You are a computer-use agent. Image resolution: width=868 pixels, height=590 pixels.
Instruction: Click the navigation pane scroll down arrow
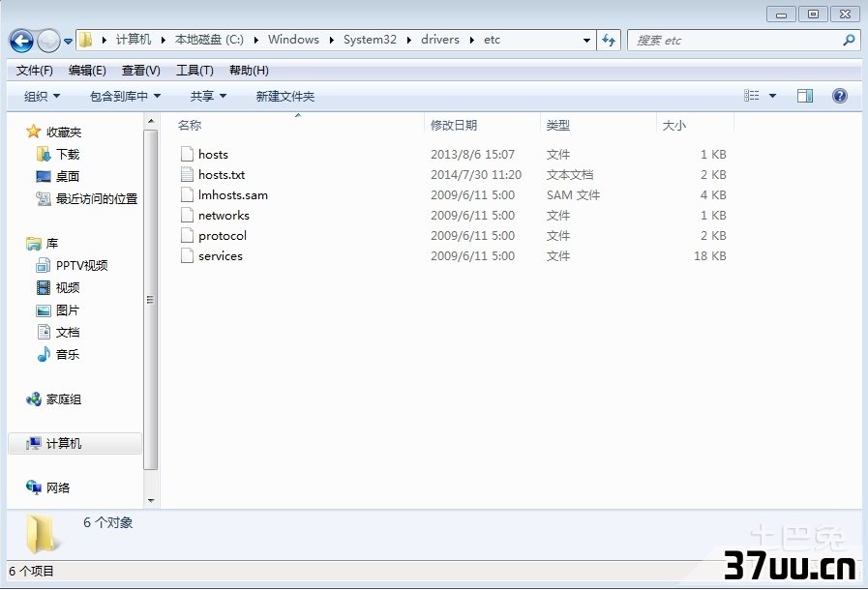[151, 500]
